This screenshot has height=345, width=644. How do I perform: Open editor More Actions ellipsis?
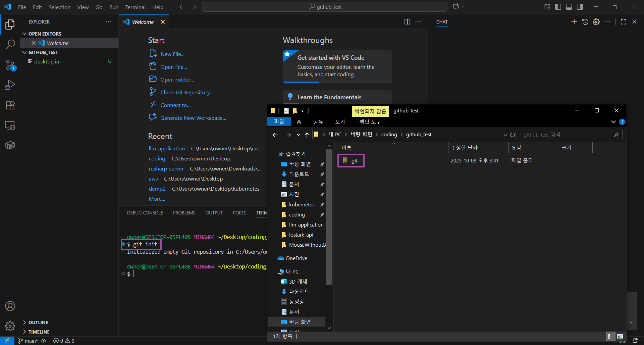click(418, 22)
